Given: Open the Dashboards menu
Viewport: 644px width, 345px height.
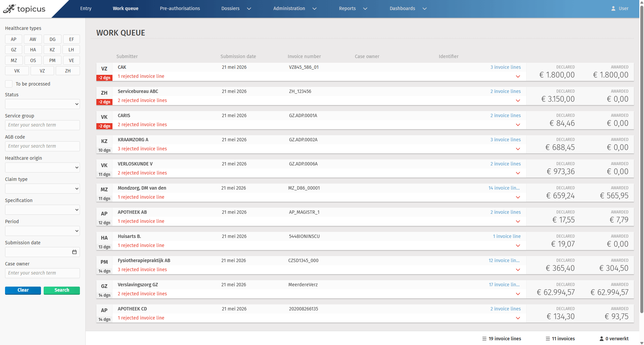Looking at the screenshot, I should pyautogui.click(x=408, y=8).
